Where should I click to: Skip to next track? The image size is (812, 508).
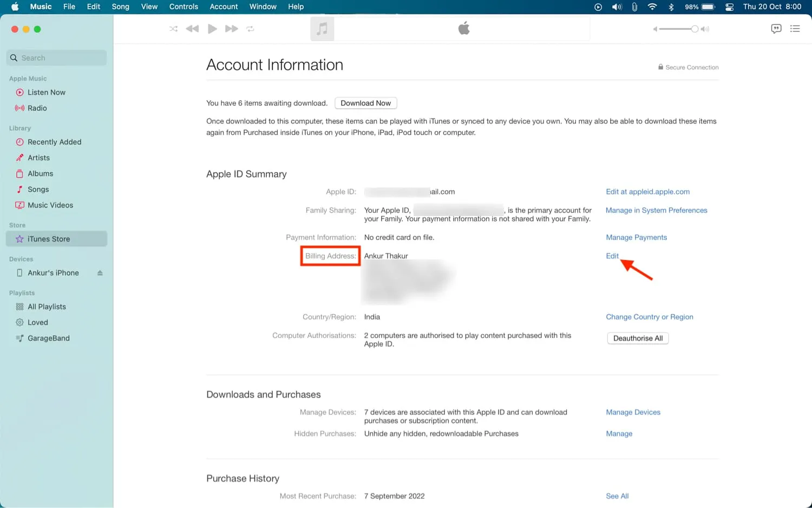231,29
